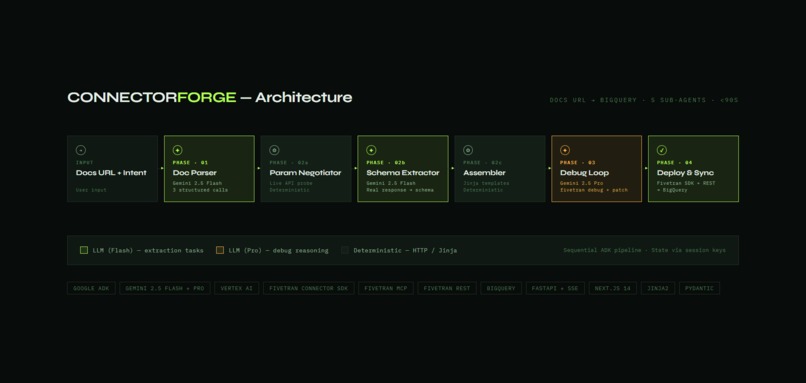Click the gear icon on Param Negotiator card

[274, 150]
